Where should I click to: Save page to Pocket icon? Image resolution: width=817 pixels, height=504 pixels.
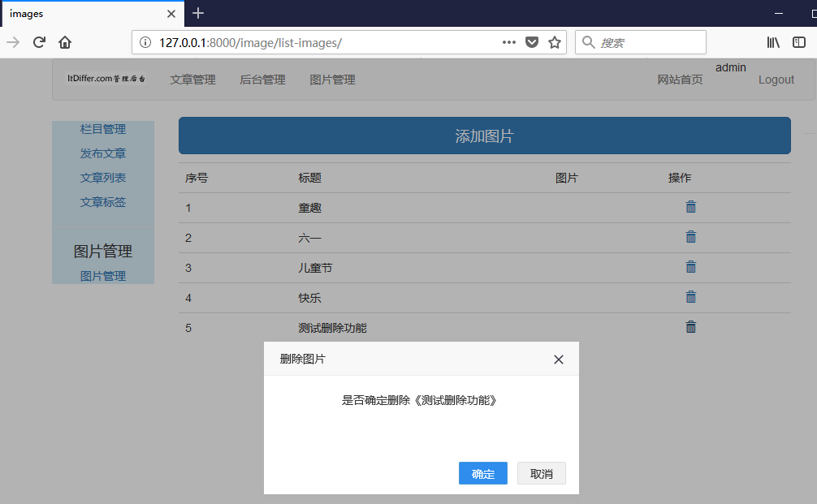coord(531,42)
